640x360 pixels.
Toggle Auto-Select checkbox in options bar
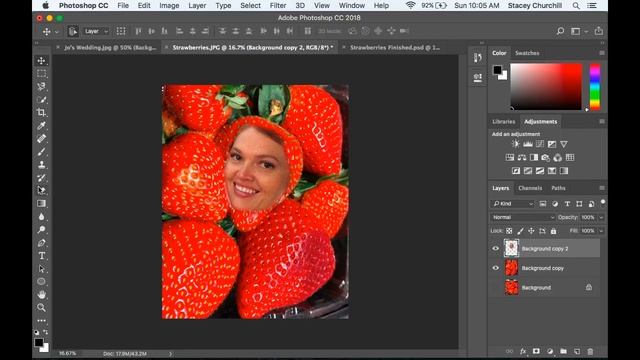[x=73, y=31]
